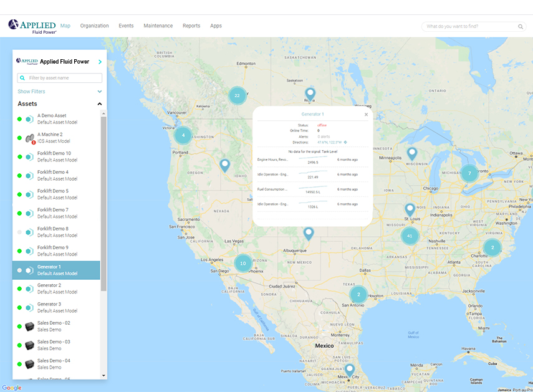Click the asset list scrollbar
The height and width of the screenshot is (392, 533).
[103, 204]
